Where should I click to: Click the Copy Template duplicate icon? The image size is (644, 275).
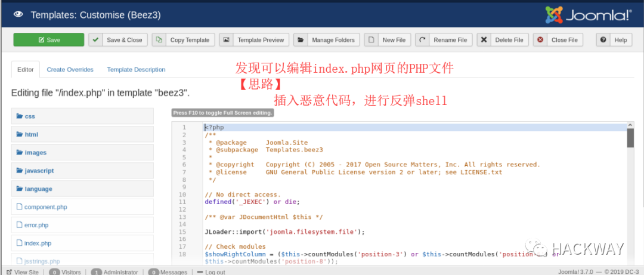159,40
